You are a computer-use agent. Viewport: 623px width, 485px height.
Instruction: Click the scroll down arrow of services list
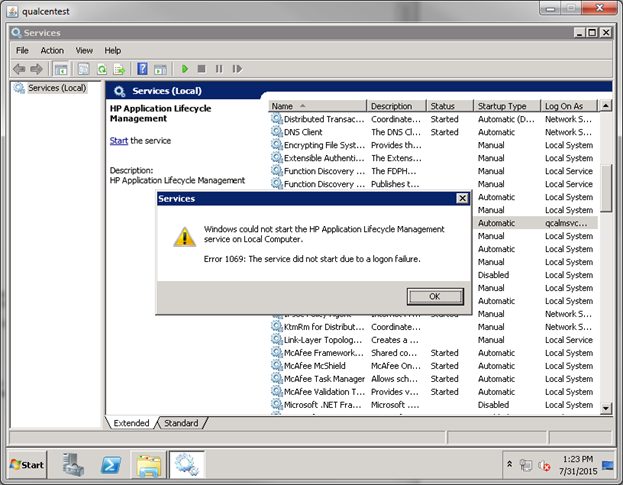[606, 408]
